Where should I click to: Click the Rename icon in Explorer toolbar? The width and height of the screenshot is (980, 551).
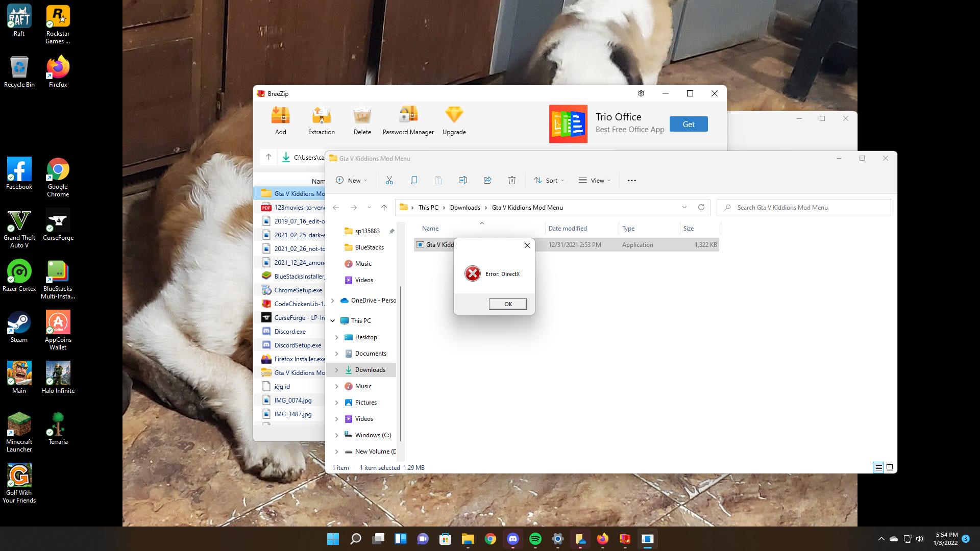coord(463,180)
